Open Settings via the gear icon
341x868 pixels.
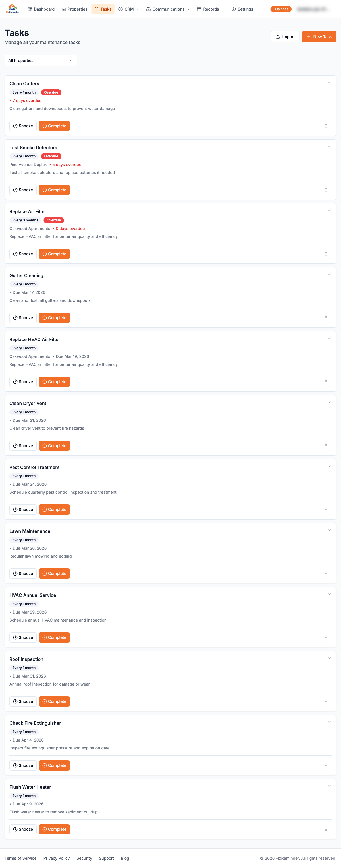point(233,9)
